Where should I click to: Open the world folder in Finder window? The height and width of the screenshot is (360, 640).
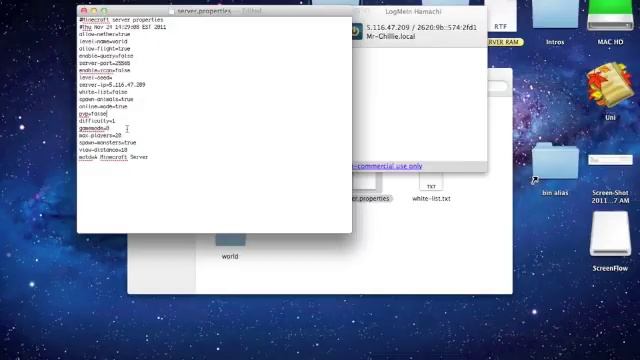coord(230,241)
